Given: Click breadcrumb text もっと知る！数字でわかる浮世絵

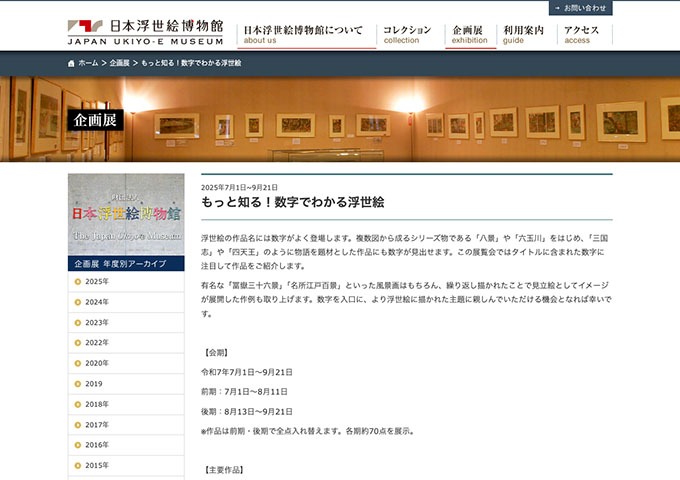Looking at the screenshot, I should tap(191, 63).
